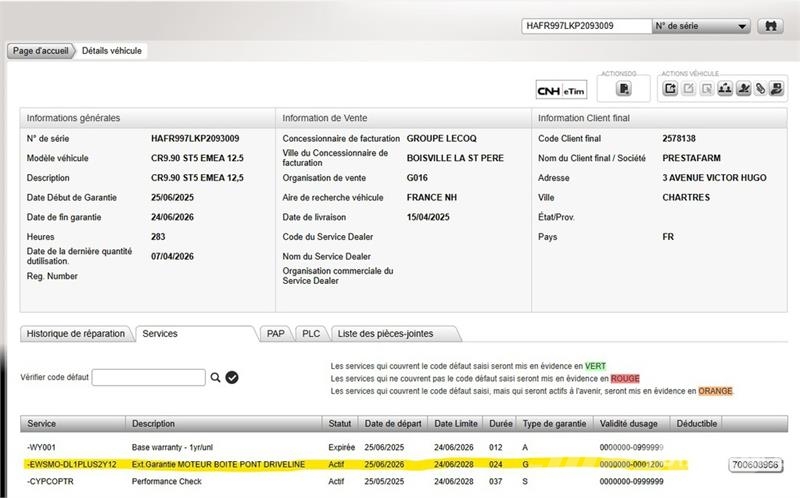Open the N° de série search type dropdown

701,26
